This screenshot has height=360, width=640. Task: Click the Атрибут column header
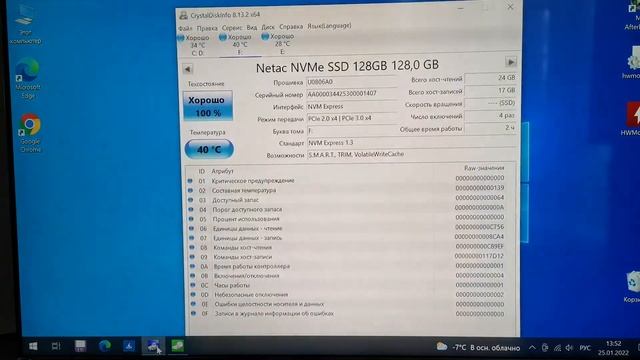point(222,171)
